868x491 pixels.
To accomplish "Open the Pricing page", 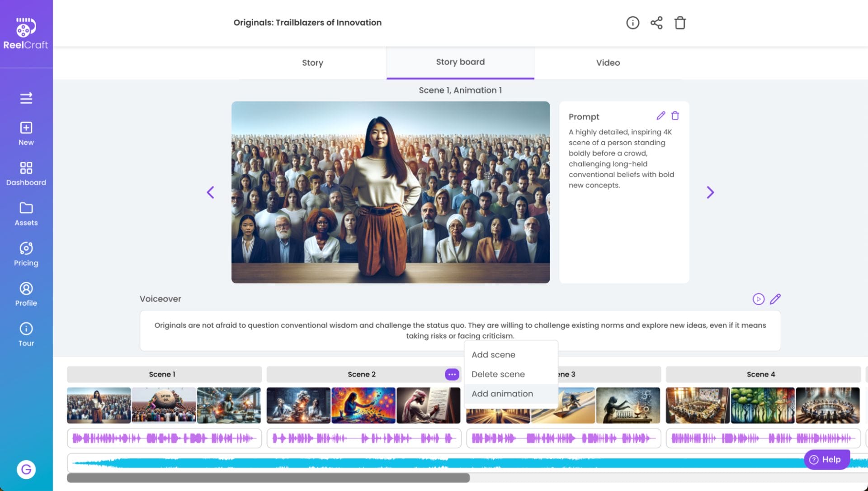I will pyautogui.click(x=26, y=254).
